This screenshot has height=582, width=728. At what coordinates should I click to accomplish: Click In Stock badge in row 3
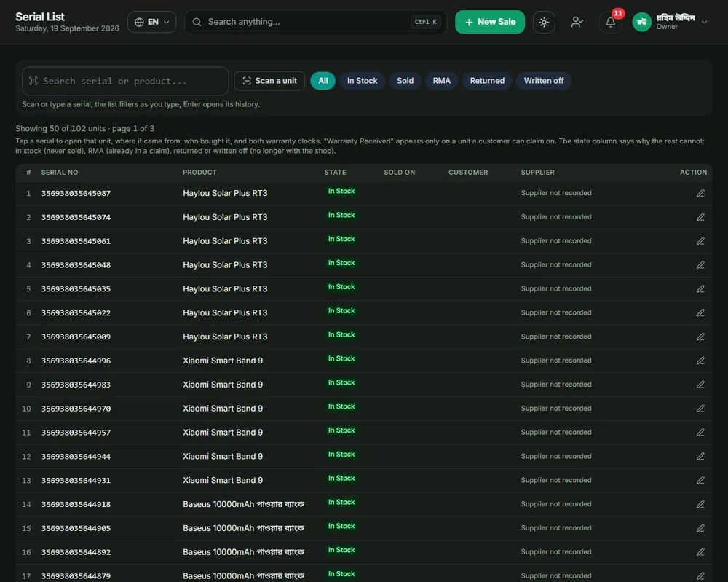341,239
